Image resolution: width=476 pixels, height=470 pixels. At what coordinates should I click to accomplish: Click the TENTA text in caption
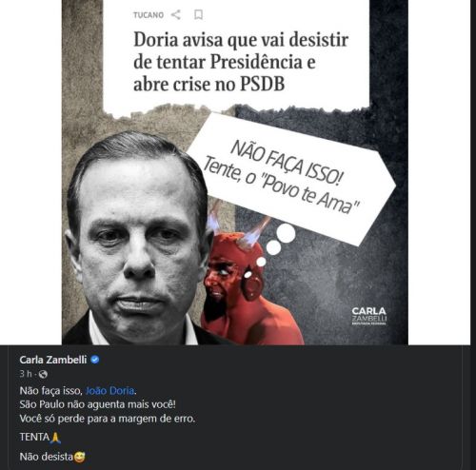coord(34,437)
